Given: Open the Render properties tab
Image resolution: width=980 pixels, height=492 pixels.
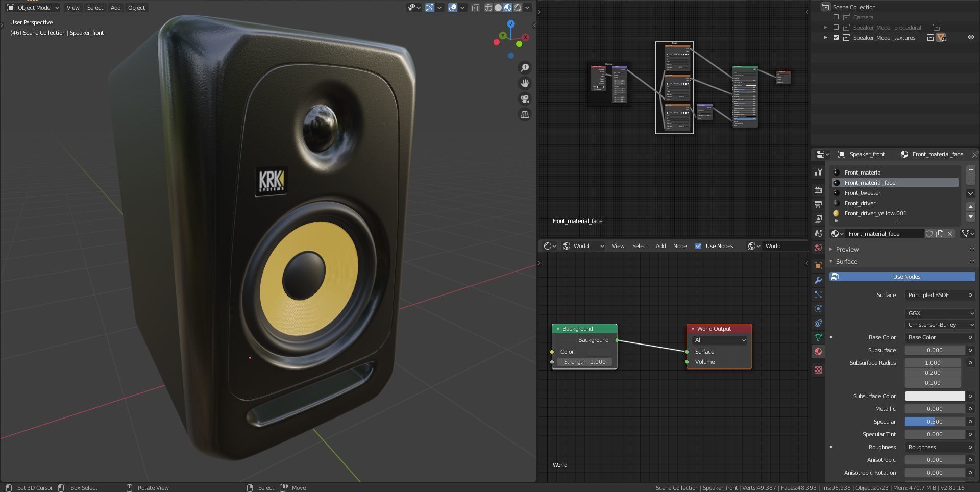Looking at the screenshot, I should 818,190.
